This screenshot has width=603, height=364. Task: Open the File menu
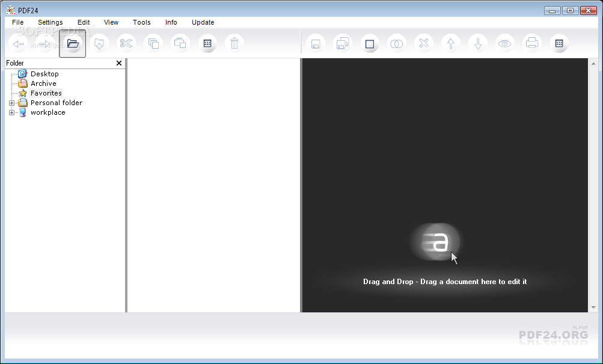tap(17, 22)
